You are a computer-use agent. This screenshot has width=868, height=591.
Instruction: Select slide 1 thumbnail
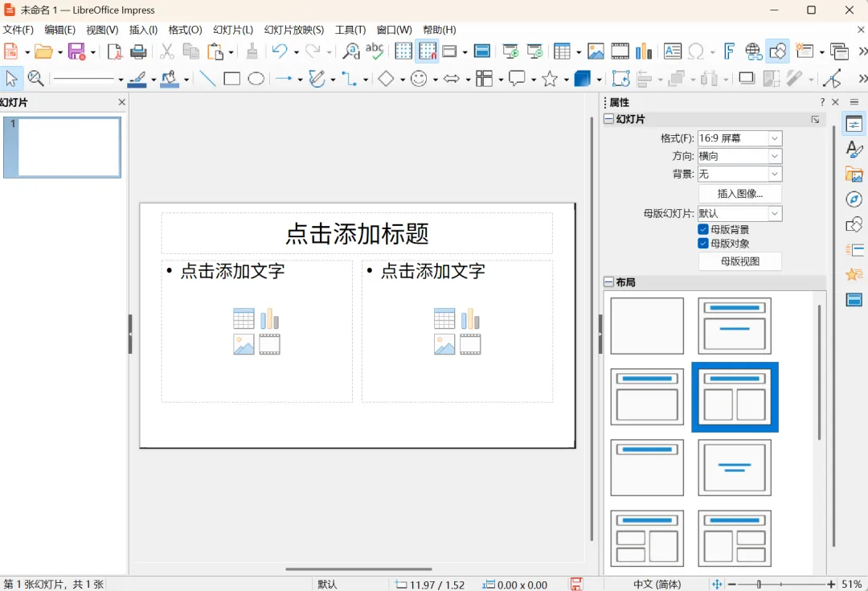click(62, 147)
